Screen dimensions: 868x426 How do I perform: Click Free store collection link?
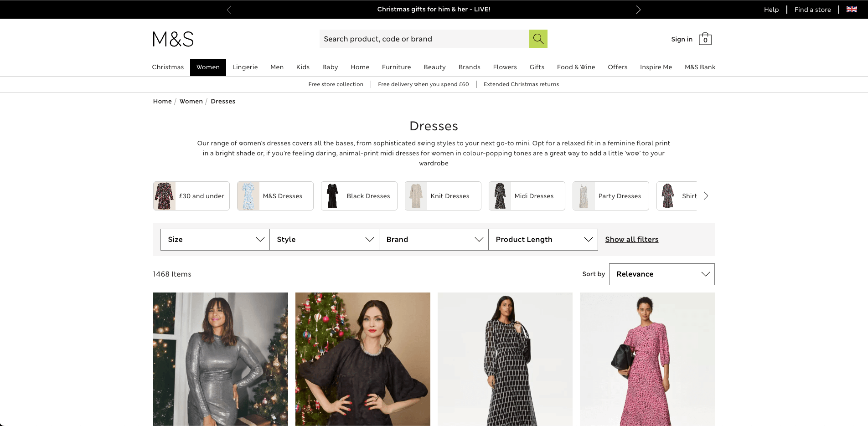(x=336, y=84)
